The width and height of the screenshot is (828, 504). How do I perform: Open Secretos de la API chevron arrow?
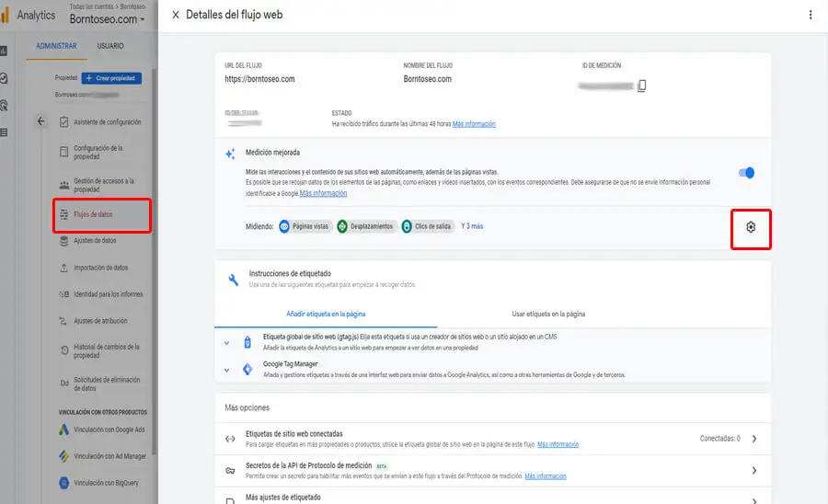[x=754, y=470]
